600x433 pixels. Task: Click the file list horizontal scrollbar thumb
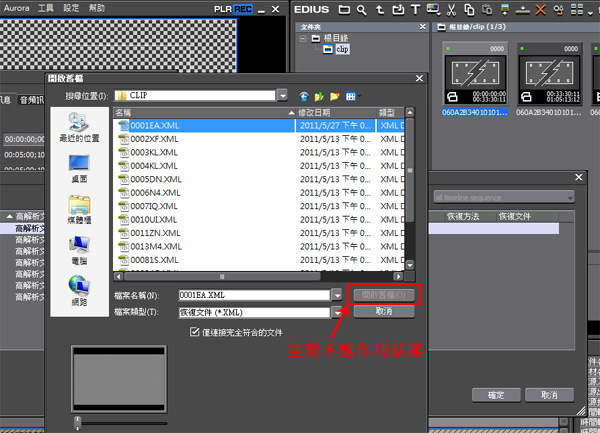tap(222, 276)
